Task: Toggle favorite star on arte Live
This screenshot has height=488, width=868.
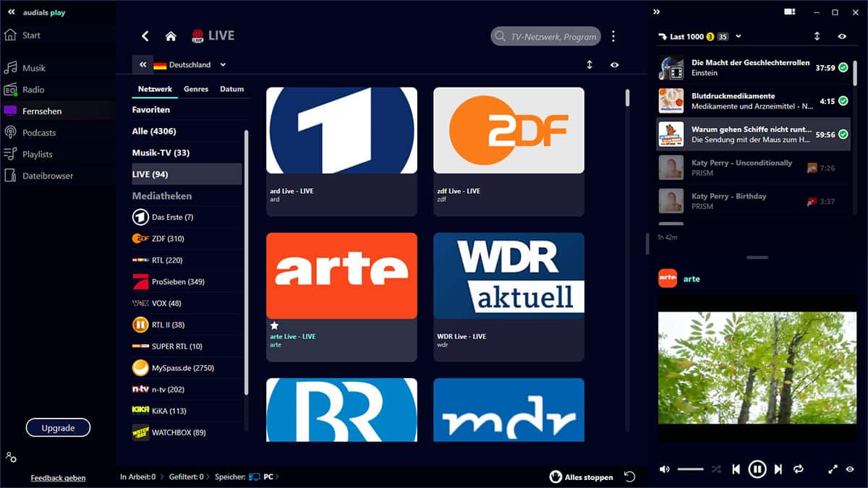Action: click(274, 326)
